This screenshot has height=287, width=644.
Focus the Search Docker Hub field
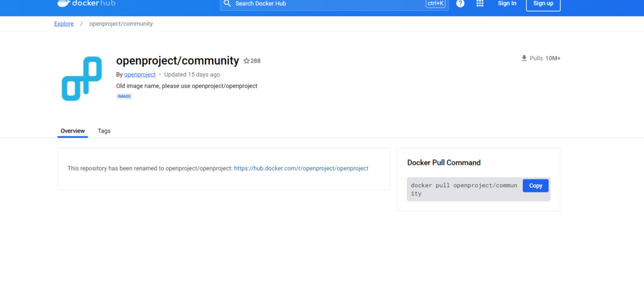click(x=334, y=4)
